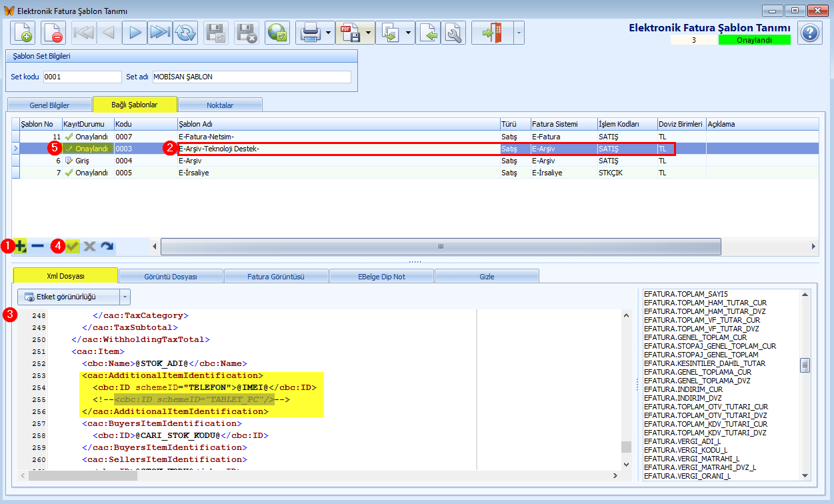The width and height of the screenshot is (834, 504).
Task: Click the grid scrollbar right arrow
Action: click(x=813, y=246)
